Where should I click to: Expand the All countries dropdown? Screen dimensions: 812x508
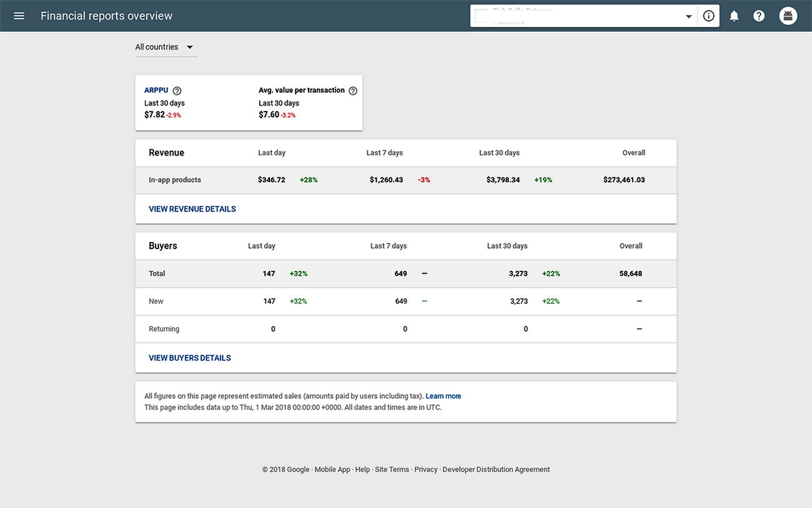coord(166,47)
